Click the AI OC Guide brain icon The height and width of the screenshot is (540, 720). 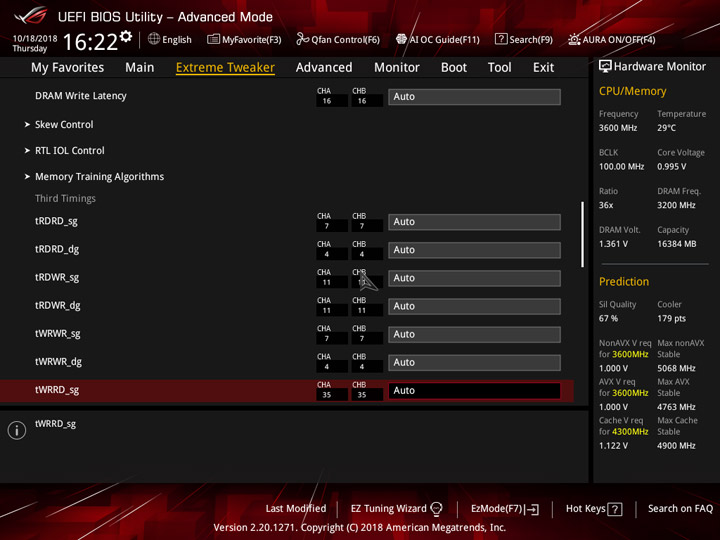[401, 39]
